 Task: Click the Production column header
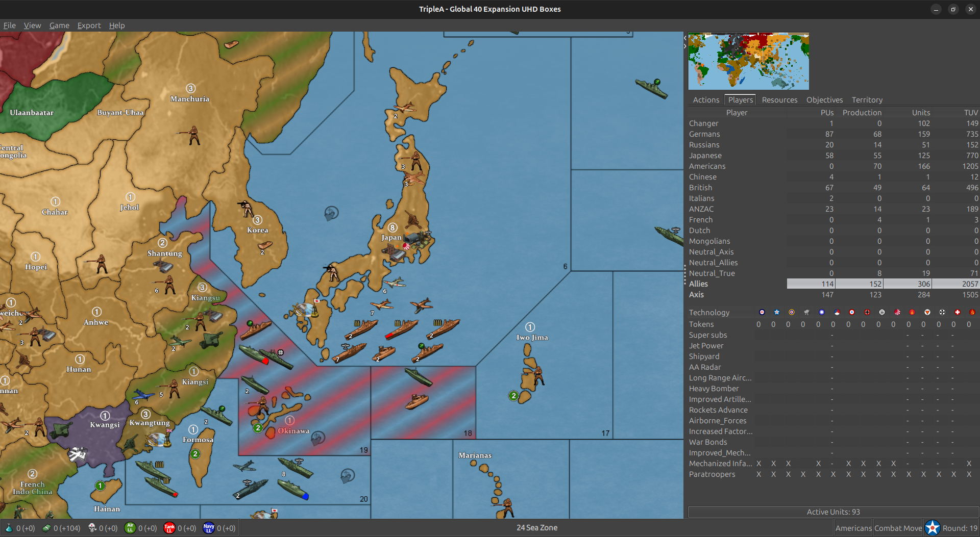[862, 113]
